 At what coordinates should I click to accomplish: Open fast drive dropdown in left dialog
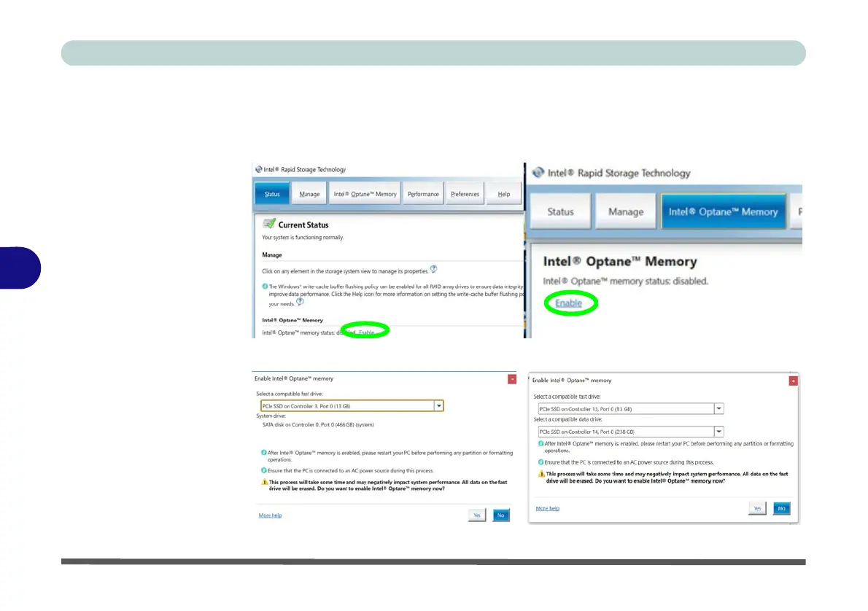pos(438,405)
